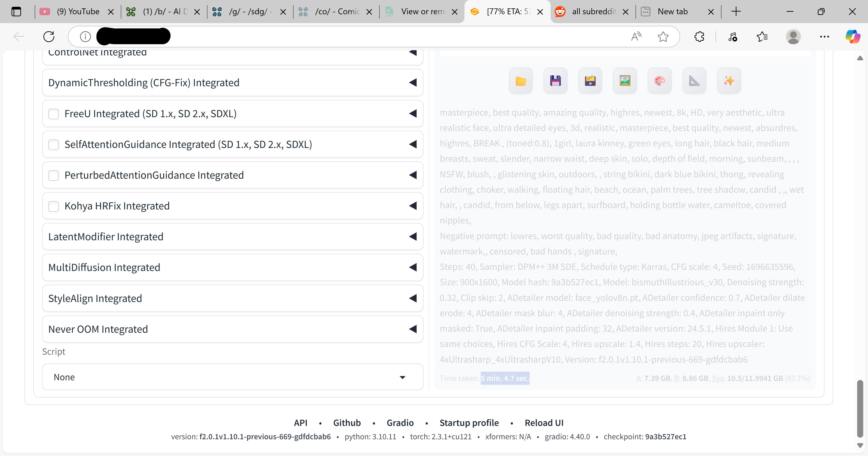Open browser settings ellipsis menu

(825, 36)
